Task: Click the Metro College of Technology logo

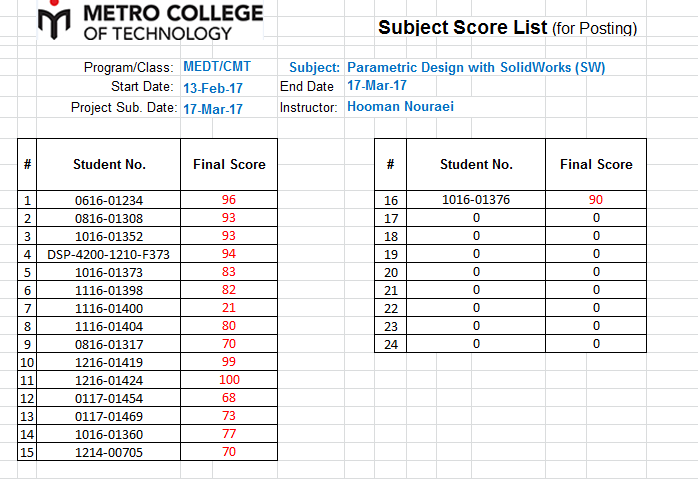Action: pyautogui.click(x=150, y=20)
